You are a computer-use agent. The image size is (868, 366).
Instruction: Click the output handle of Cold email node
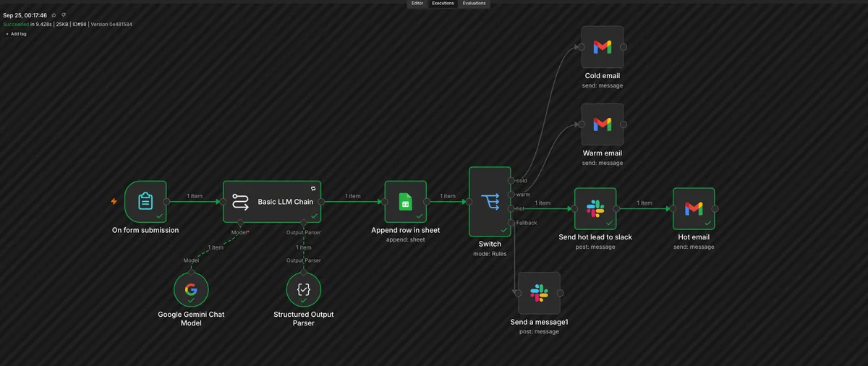pyautogui.click(x=624, y=47)
